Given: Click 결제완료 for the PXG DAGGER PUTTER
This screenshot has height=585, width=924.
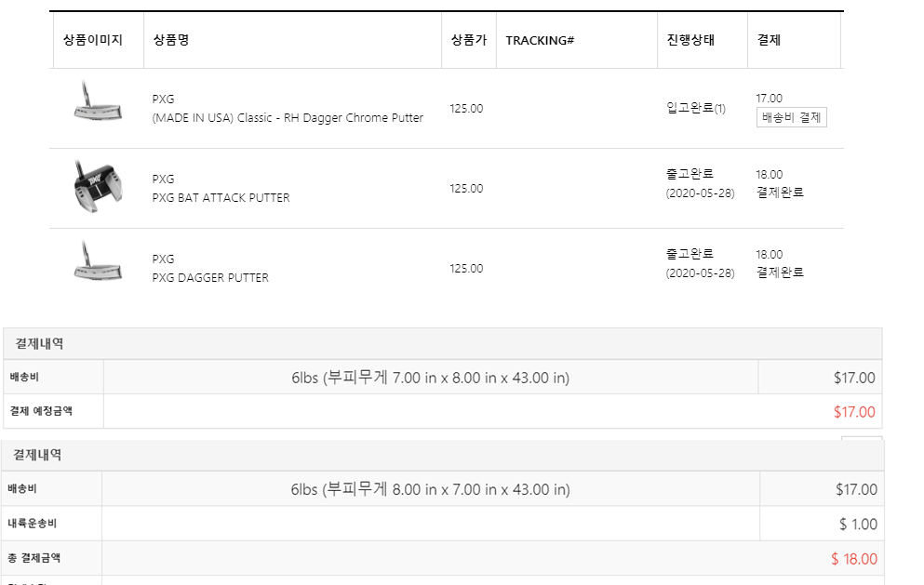Looking at the screenshot, I should [x=780, y=273].
